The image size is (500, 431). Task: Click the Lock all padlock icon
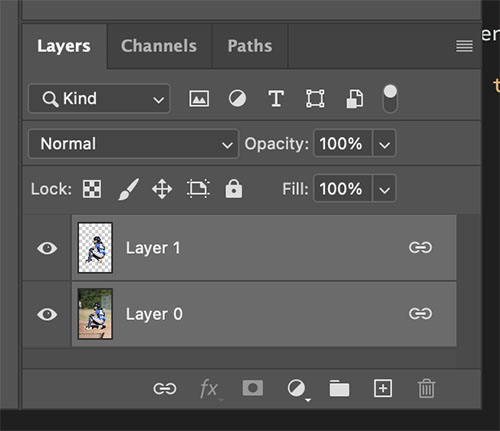tap(234, 189)
